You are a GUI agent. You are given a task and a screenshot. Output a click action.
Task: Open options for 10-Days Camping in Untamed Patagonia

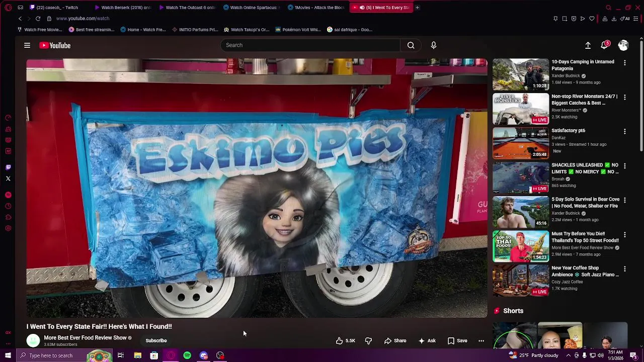[x=625, y=63]
